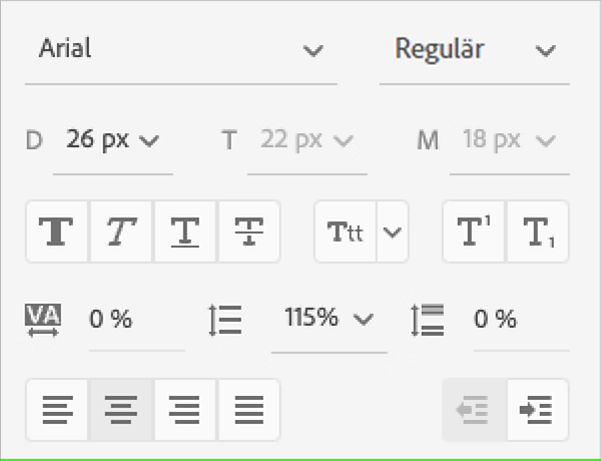Apply strikethrough to text

(248, 232)
